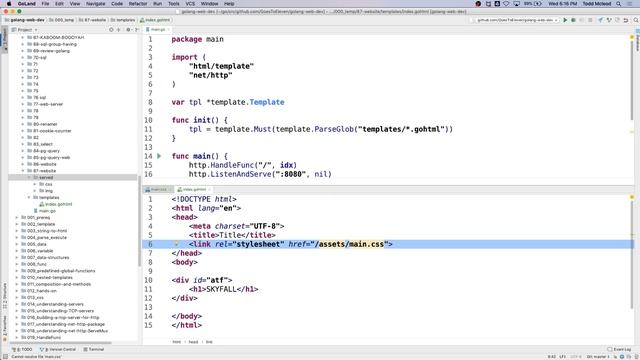This screenshot has width=640, height=360.
Task: Click the SKYFALL heading text on line 11
Action: 221,289
